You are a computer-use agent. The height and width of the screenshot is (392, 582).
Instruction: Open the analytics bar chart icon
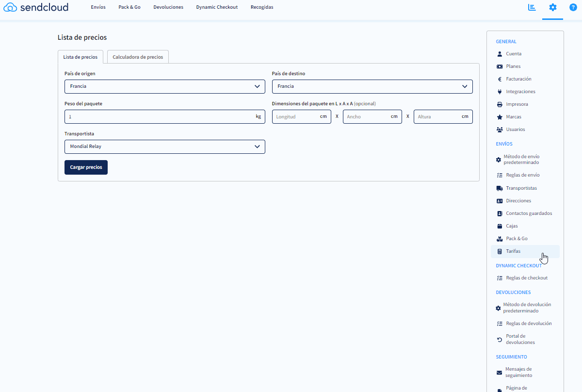click(x=532, y=7)
